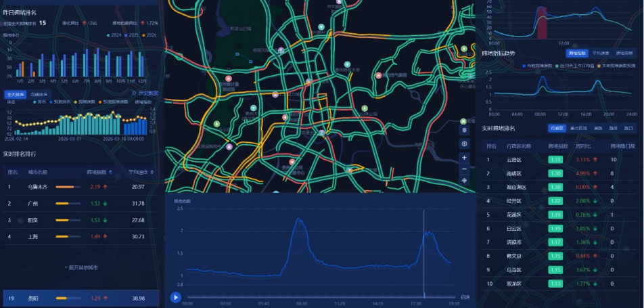Toggle the 2024 legend series
The height and width of the screenshot is (308, 644).
point(113,35)
